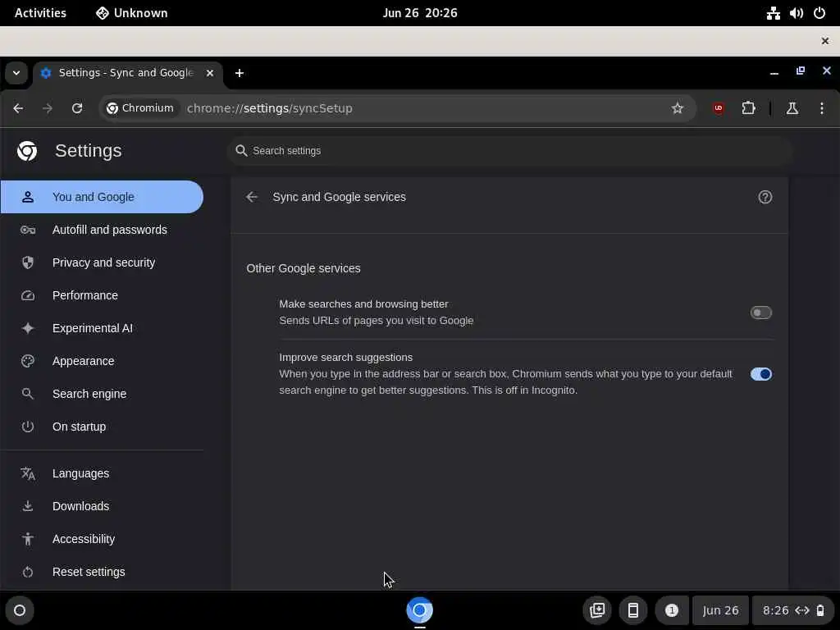Open the Chrome Labs flask icon
The image size is (840, 630).
792,108
